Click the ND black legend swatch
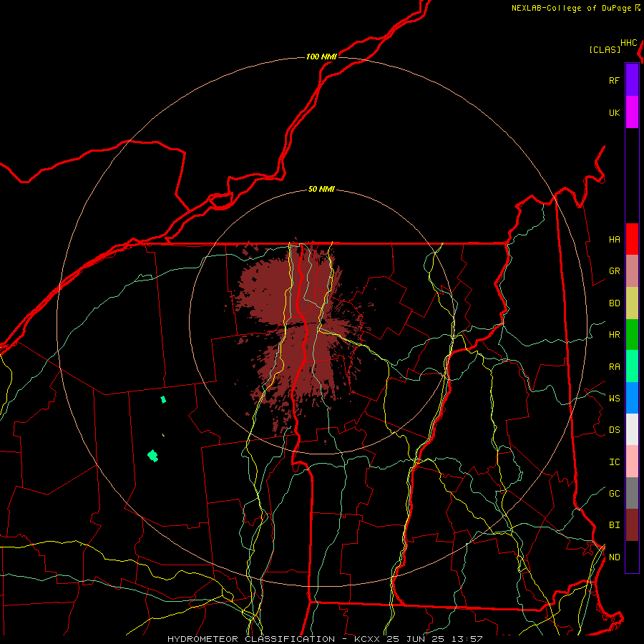This screenshot has width=644, height=644. click(x=632, y=557)
